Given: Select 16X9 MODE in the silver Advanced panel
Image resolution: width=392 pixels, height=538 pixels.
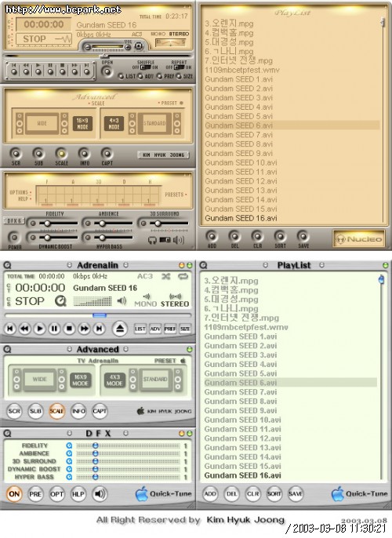Looking at the screenshot, I should [x=80, y=380].
